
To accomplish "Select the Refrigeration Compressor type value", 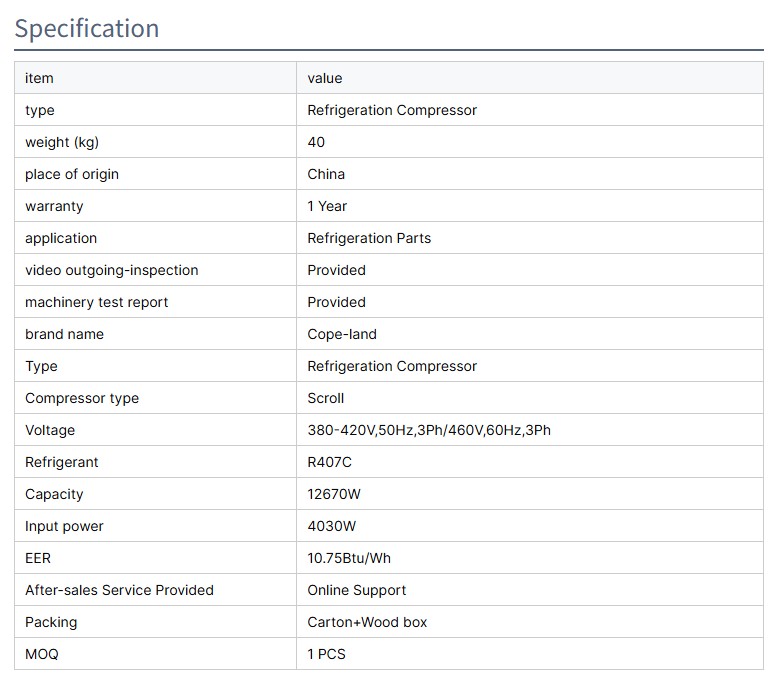I will point(392,110).
